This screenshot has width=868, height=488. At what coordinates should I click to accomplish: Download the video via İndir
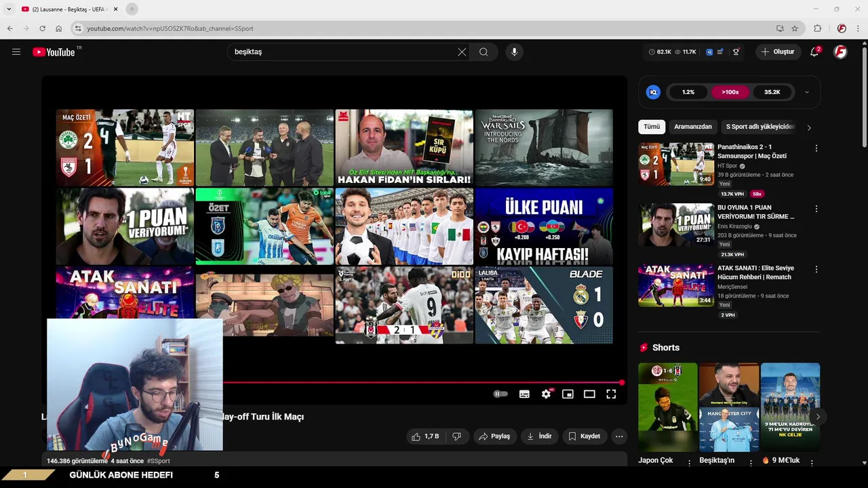pyautogui.click(x=540, y=436)
